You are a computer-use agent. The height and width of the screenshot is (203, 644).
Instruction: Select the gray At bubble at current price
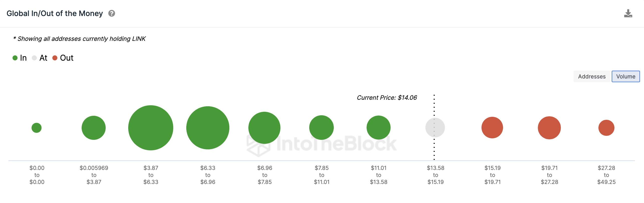point(435,128)
